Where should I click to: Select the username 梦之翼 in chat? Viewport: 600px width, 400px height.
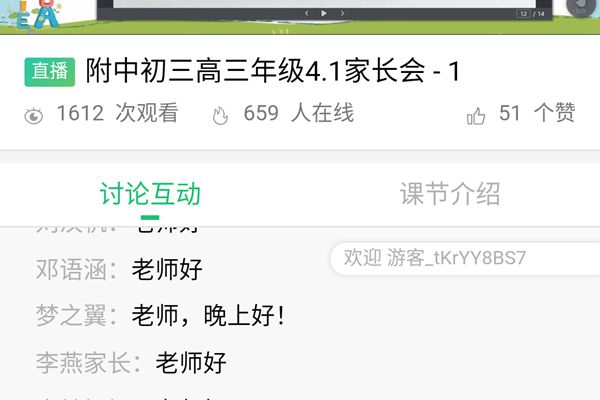tap(71, 316)
